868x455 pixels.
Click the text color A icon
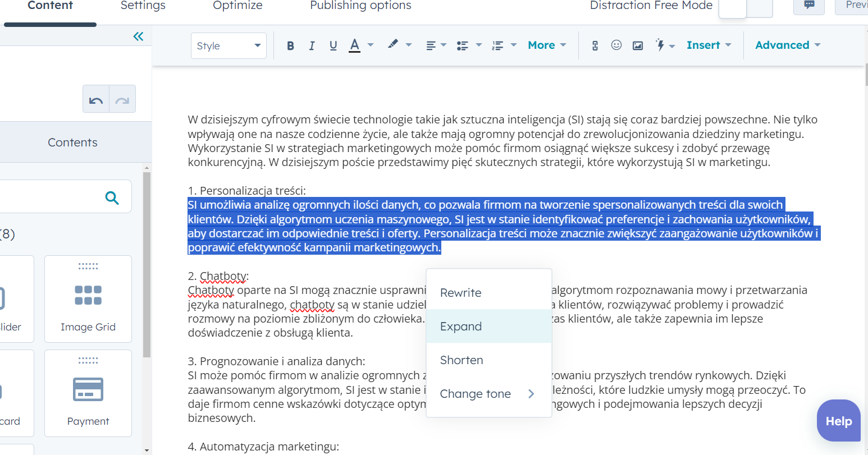[x=354, y=45]
